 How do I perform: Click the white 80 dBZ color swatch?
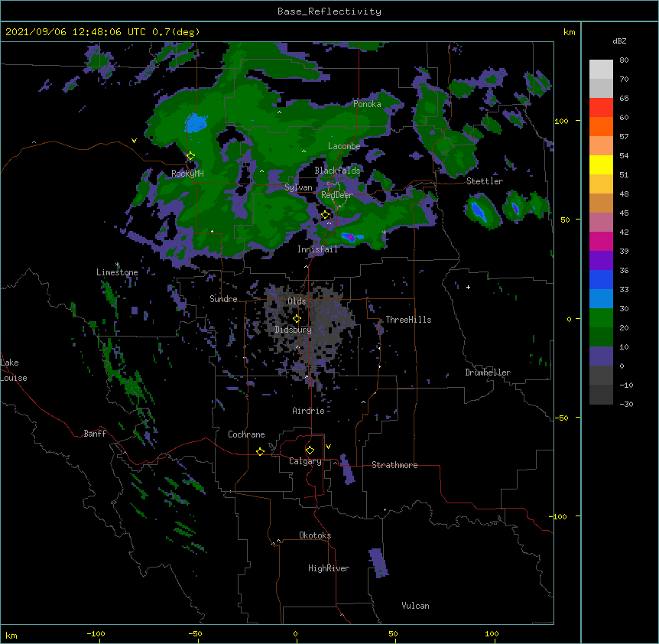(x=601, y=69)
